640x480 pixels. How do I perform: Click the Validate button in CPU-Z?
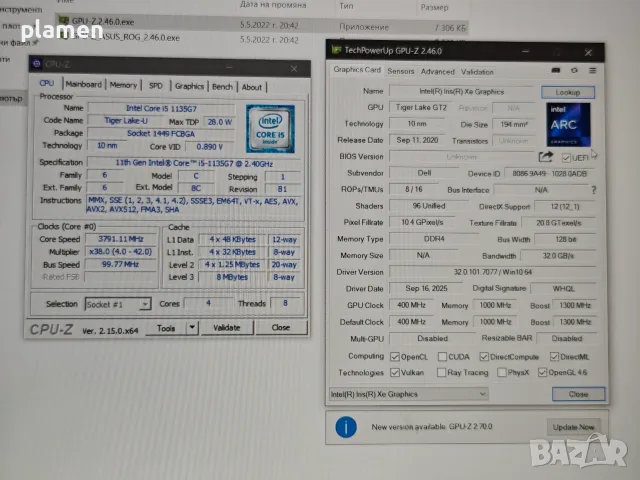pos(227,328)
